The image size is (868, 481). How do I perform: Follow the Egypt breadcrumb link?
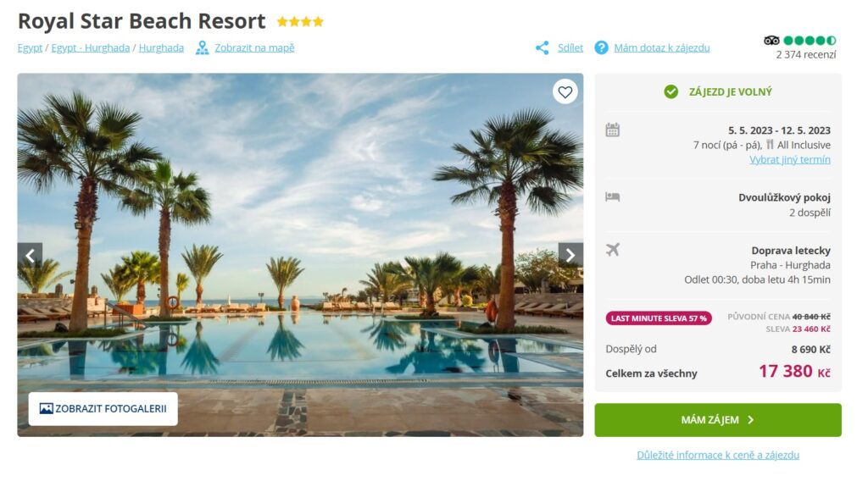[30, 47]
